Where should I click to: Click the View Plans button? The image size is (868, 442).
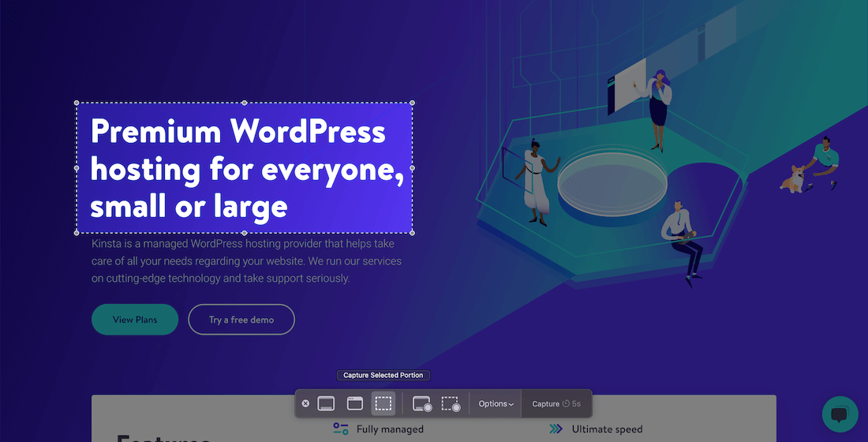[135, 320]
